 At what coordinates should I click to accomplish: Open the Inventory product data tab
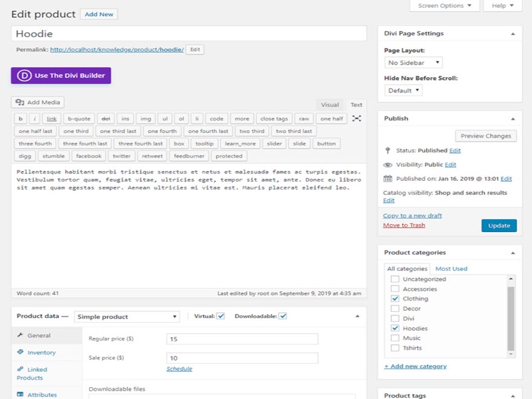click(41, 352)
